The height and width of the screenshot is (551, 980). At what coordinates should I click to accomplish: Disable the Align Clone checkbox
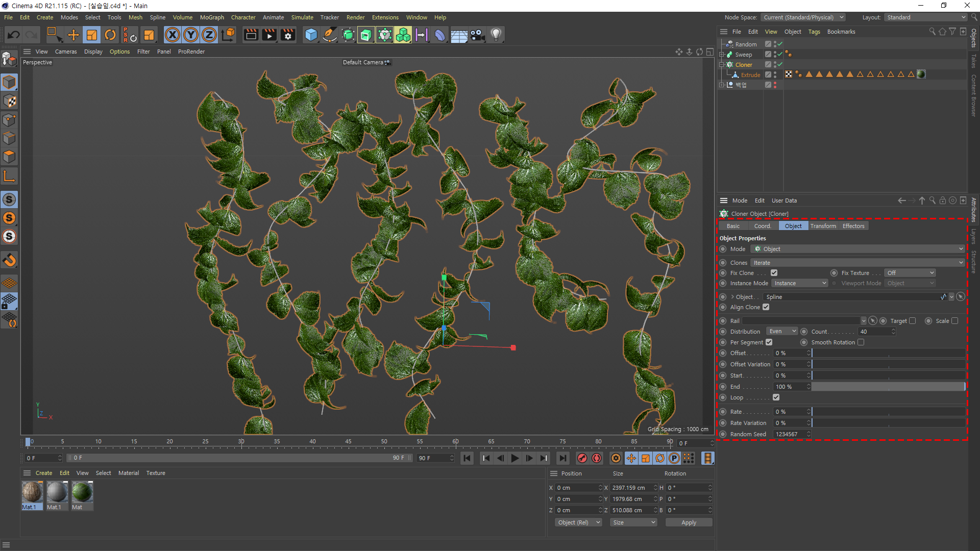[766, 307]
